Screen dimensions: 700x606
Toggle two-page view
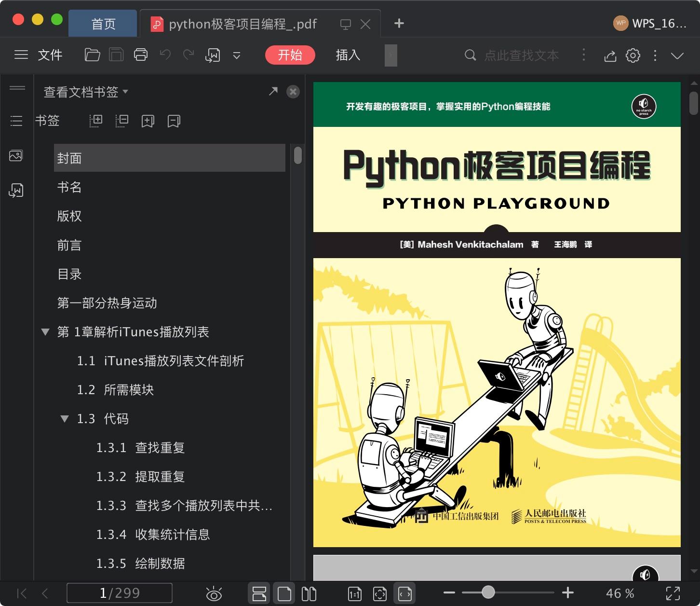pyautogui.click(x=309, y=593)
